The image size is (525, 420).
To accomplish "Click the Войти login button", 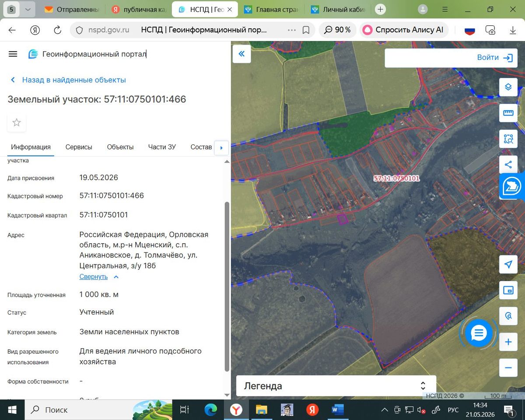I will (494, 58).
